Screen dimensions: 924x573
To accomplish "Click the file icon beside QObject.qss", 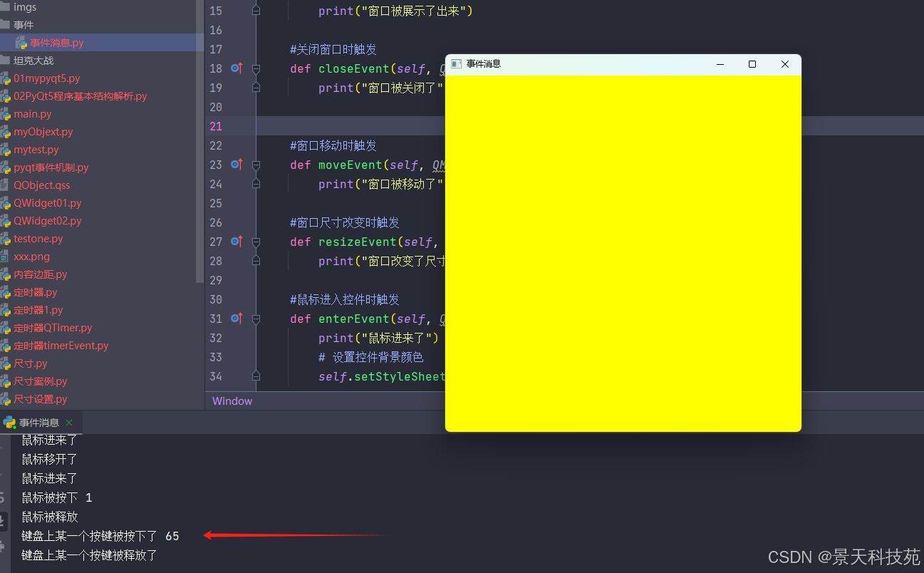I will pos(4,185).
